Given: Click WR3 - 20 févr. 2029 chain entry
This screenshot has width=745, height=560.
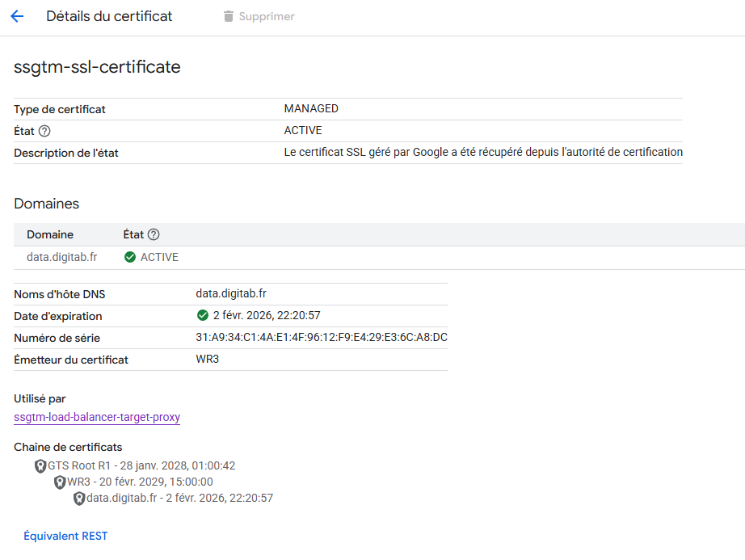Looking at the screenshot, I should click(x=140, y=482).
